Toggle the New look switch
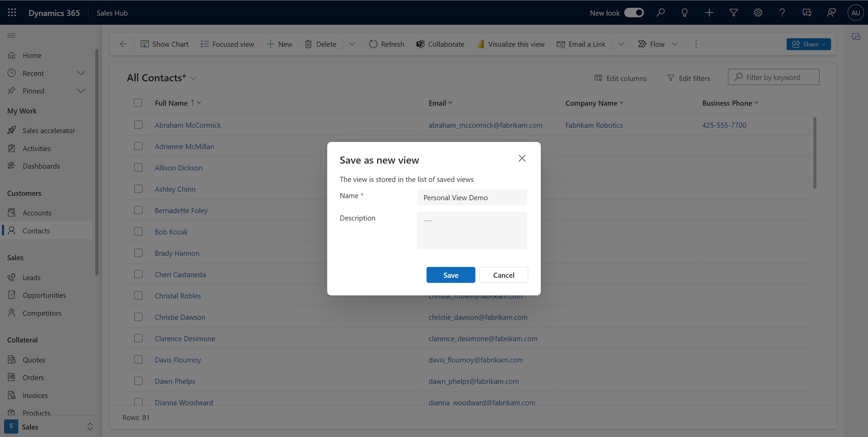The image size is (868, 437). [634, 13]
